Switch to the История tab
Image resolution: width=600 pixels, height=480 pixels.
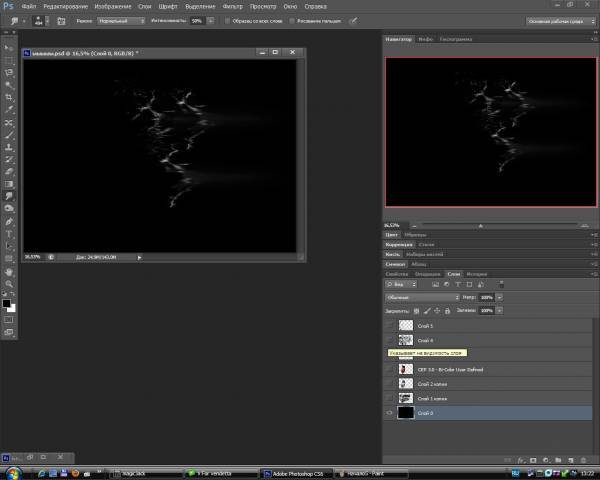pyautogui.click(x=476, y=273)
